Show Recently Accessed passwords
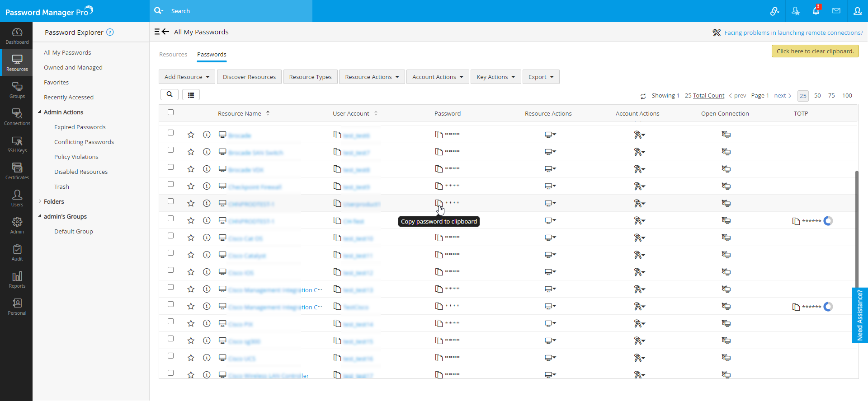Viewport: 868px width, 401px height. [x=69, y=97]
